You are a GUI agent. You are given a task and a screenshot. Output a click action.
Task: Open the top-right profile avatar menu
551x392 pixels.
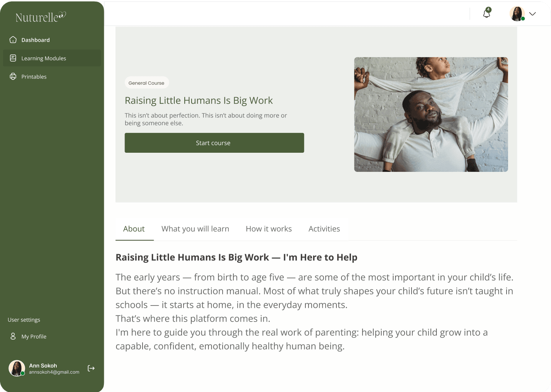[x=517, y=14]
